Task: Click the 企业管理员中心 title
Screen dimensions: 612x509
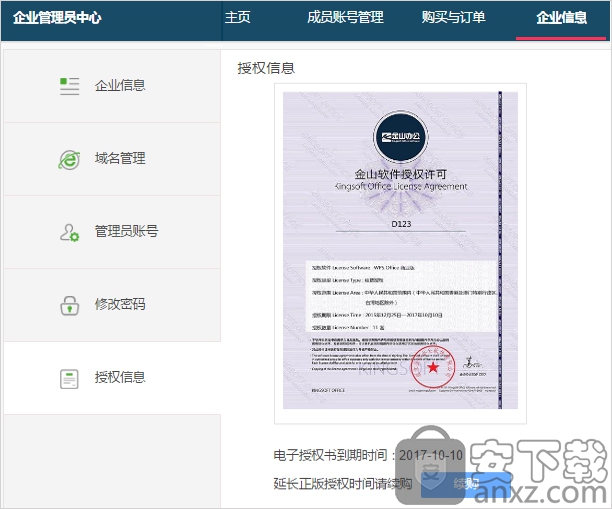Action: [x=57, y=18]
